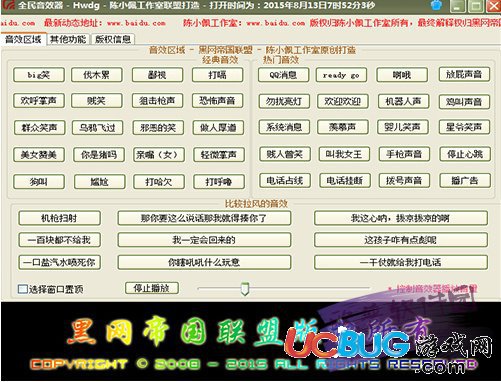The height and width of the screenshot is (382, 501).
Task: Click the 停止播放 button
Action: point(152,288)
